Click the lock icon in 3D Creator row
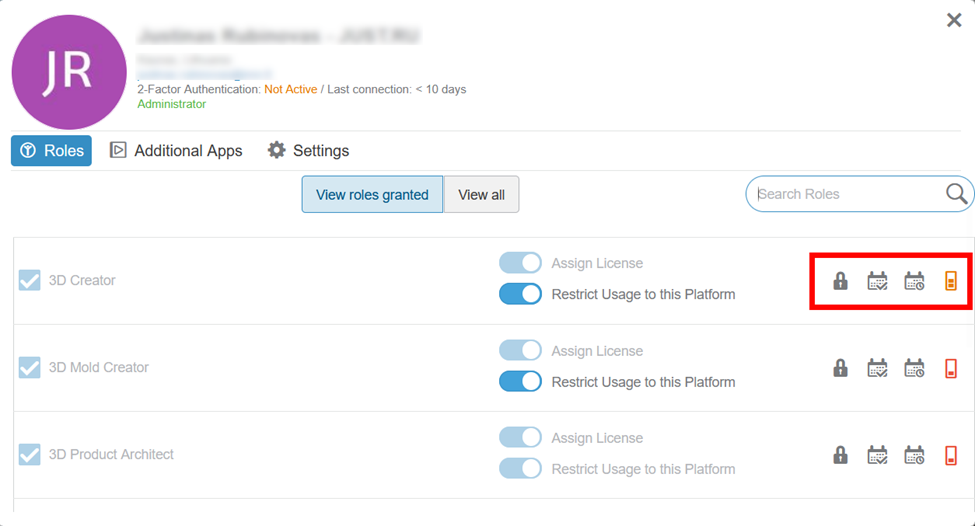Image resolution: width=975 pixels, height=526 pixels. [840, 281]
